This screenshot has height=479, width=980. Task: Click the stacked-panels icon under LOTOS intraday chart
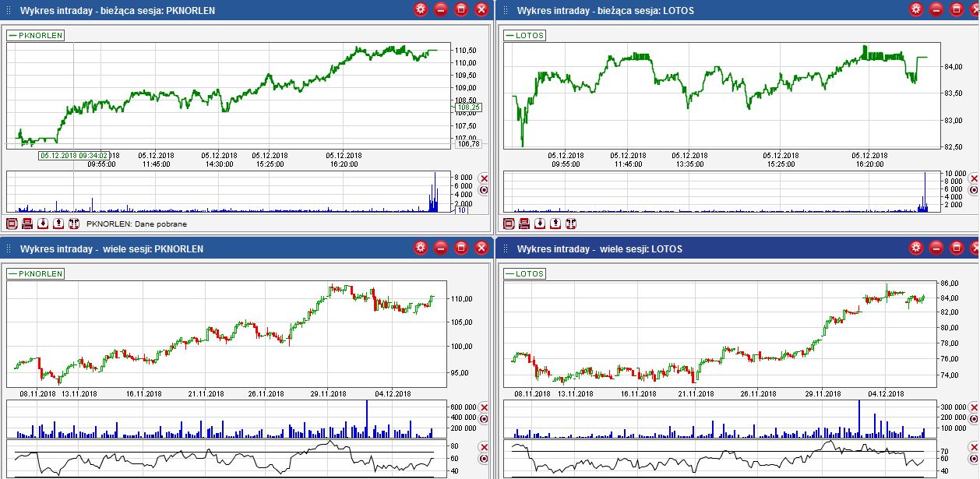[x=524, y=224]
